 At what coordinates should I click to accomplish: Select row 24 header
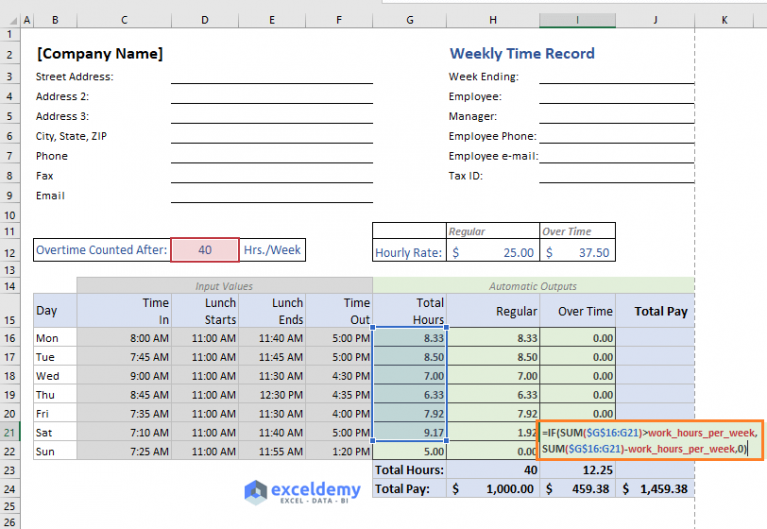(x=10, y=489)
